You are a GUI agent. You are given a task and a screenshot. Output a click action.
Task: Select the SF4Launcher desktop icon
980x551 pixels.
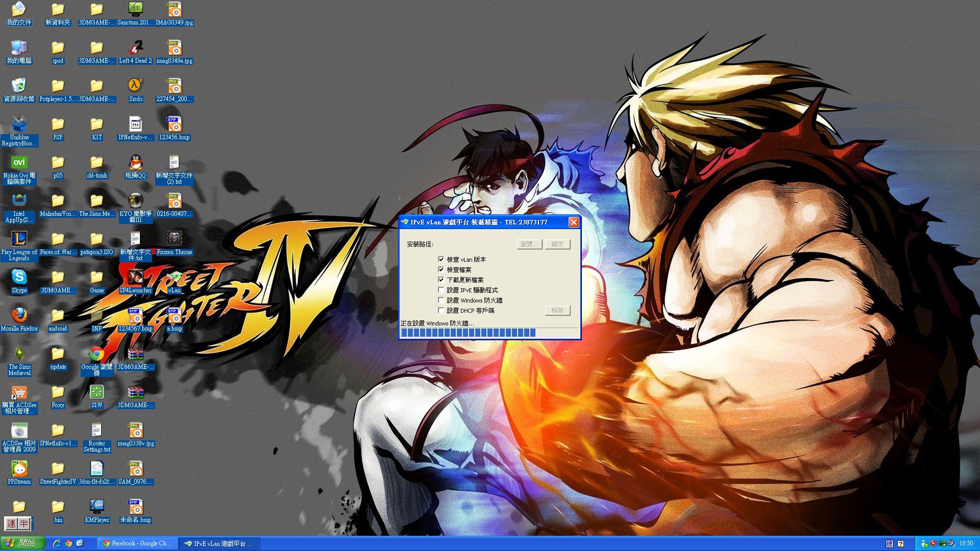coord(135,278)
